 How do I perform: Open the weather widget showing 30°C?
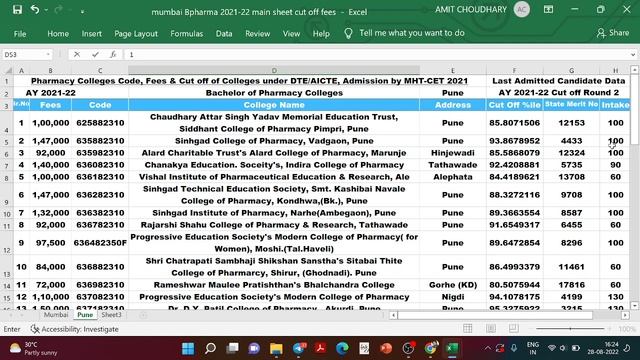[33, 348]
